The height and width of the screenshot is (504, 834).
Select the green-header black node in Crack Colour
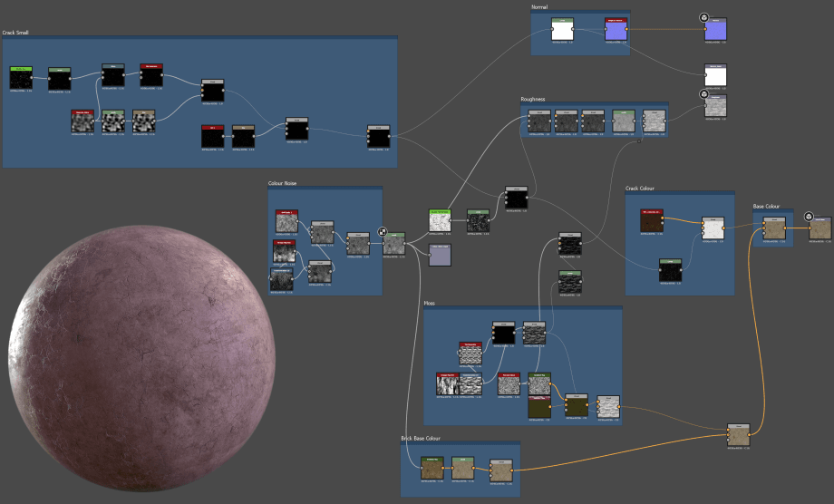click(670, 270)
